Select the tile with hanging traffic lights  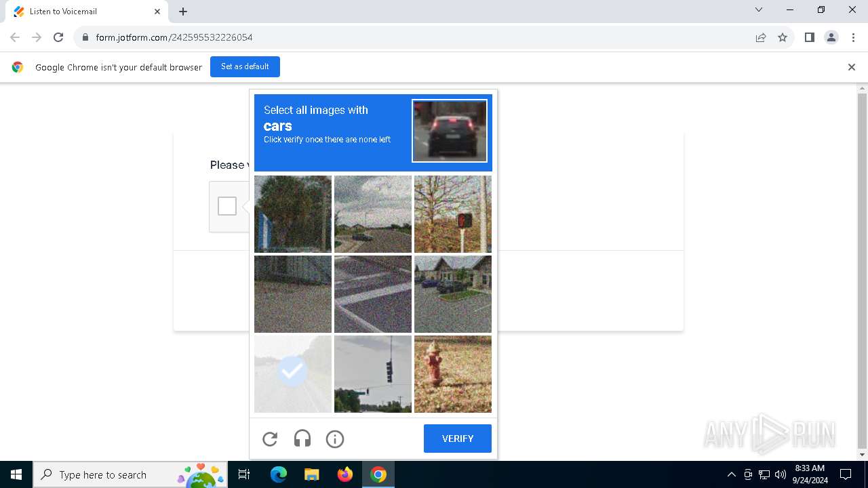[373, 374]
